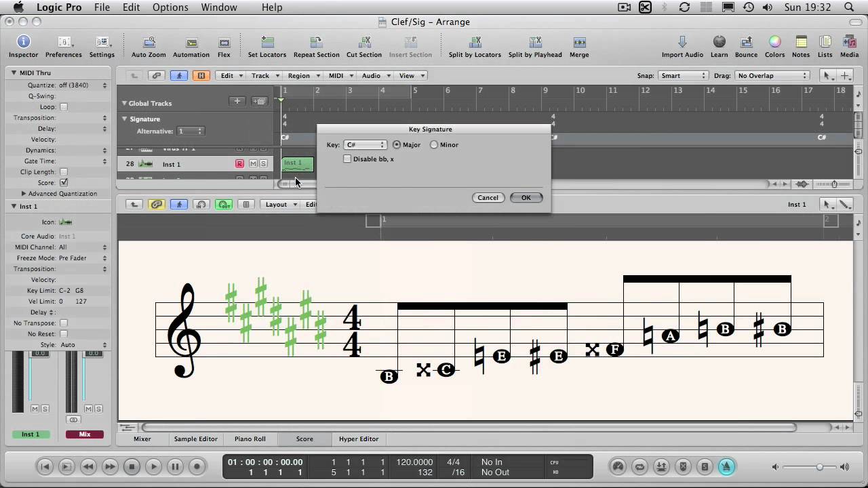Click Cancel in Key Signature dialog
Image resolution: width=868 pixels, height=488 pixels.
click(x=488, y=198)
